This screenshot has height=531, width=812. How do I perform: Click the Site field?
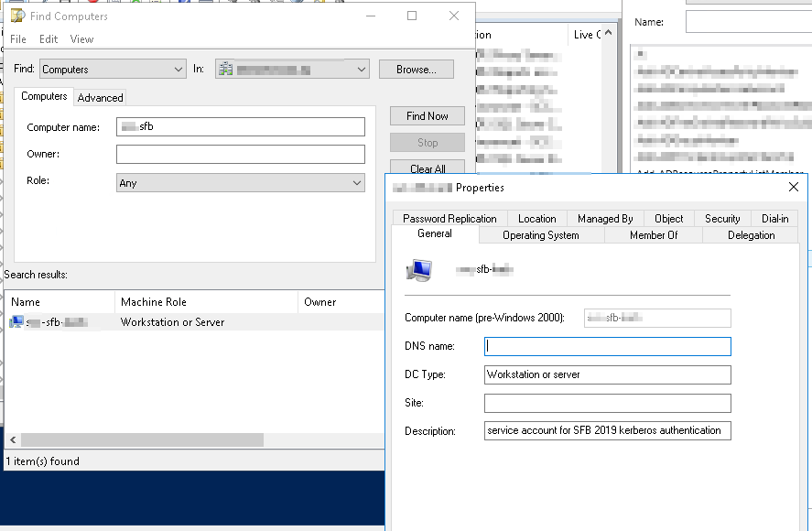(x=608, y=403)
